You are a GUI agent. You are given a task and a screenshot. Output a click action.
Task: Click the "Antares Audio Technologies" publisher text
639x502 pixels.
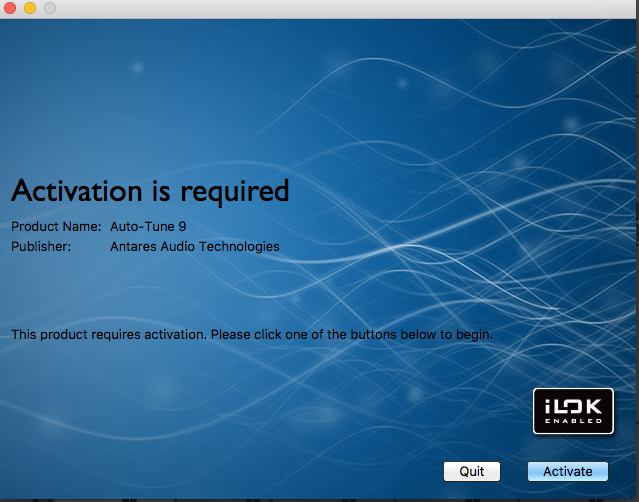click(195, 246)
